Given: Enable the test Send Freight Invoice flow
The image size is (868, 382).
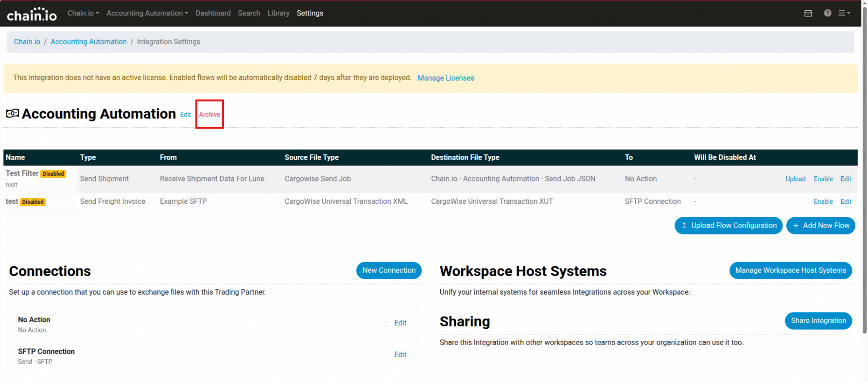Looking at the screenshot, I should click(x=823, y=201).
